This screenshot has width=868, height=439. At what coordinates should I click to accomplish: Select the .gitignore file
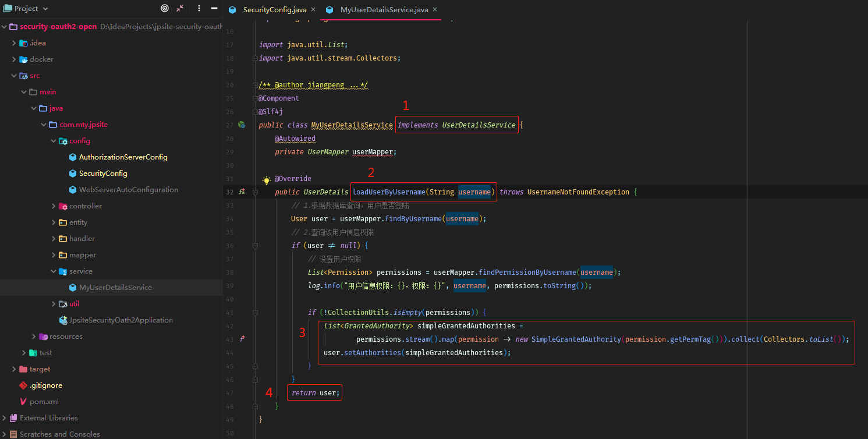(x=46, y=385)
